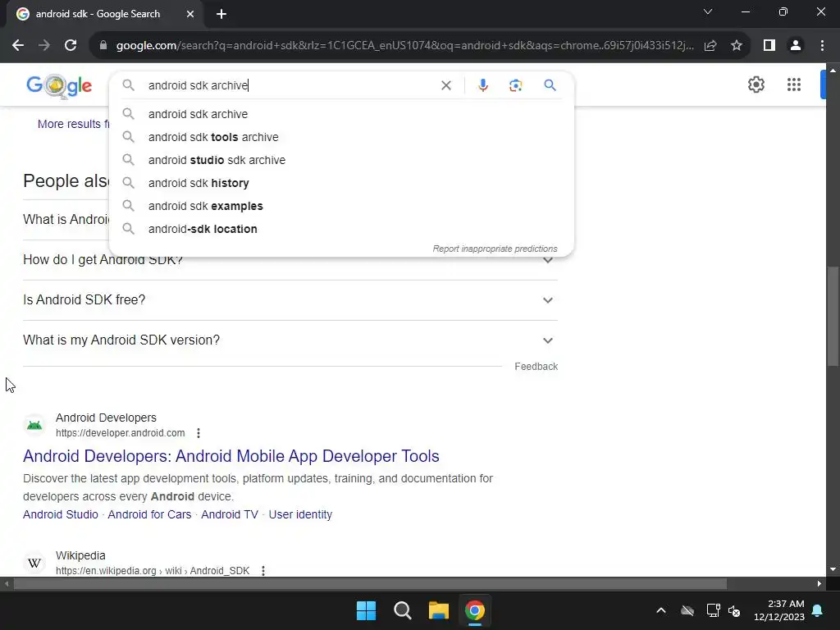Go back to previous page
The image size is (840, 630).
18,46
